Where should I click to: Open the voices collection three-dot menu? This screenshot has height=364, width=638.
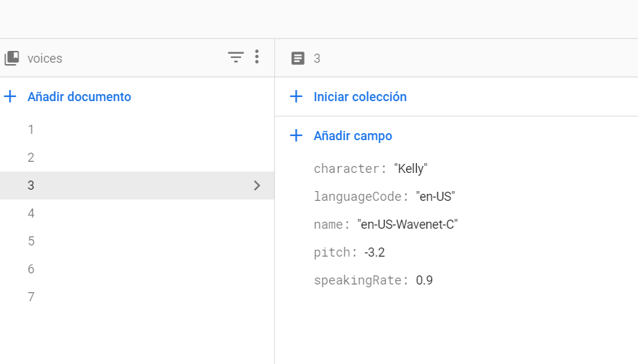tap(257, 57)
